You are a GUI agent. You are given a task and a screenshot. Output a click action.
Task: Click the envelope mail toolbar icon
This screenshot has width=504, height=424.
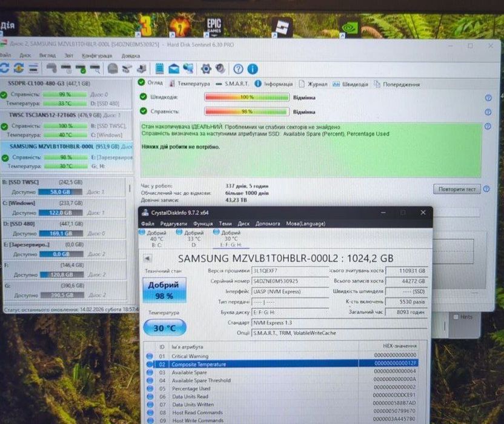tap(174, 68)
